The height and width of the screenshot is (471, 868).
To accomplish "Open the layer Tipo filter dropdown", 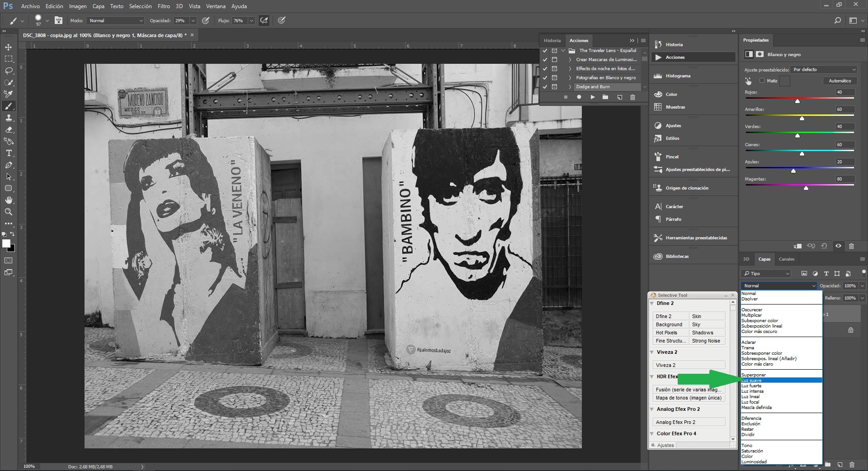I will point(766,273).
